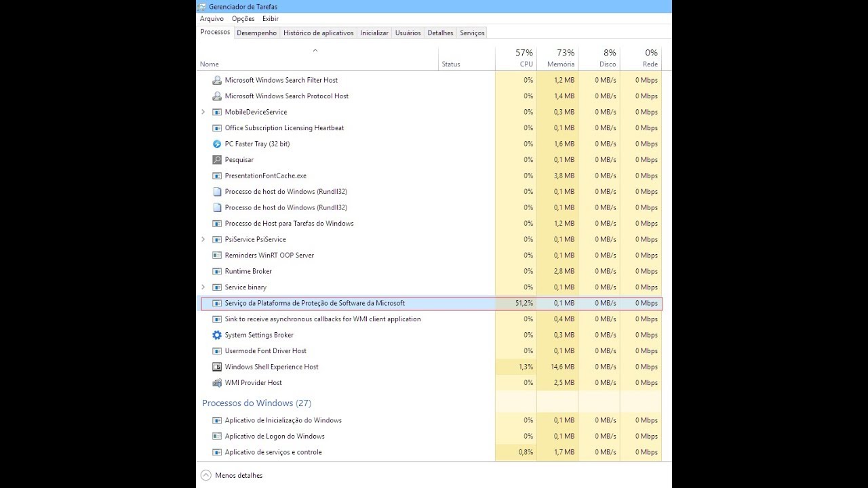Click the Sink to receive asynchronous callbacks icon
The height and width of the screenshot is (488, 868).
click(217, 319)
